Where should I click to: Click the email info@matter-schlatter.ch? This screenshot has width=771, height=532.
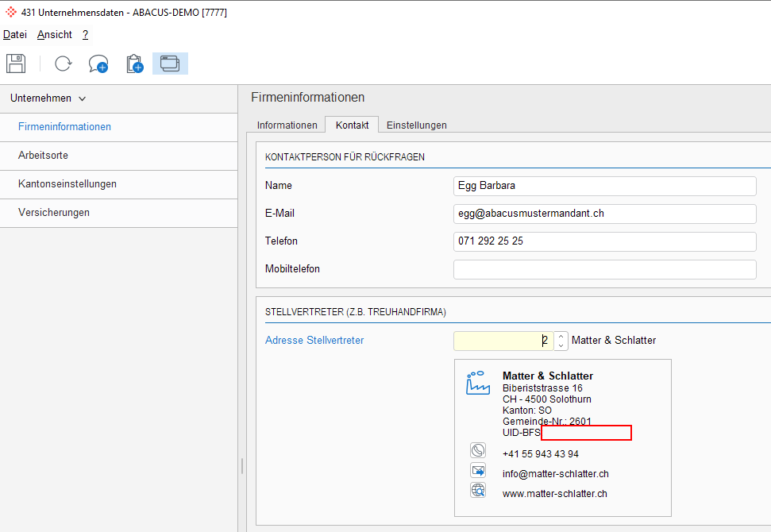555,473
